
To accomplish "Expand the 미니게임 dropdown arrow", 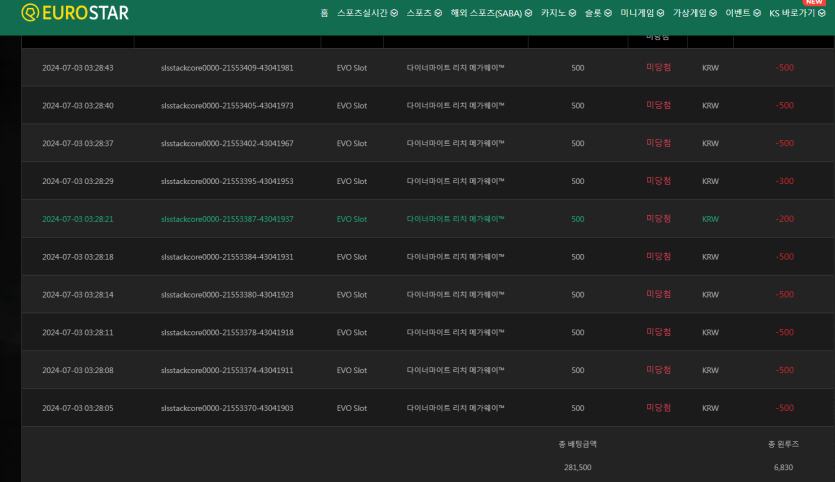I will click(x=660, y=13).
